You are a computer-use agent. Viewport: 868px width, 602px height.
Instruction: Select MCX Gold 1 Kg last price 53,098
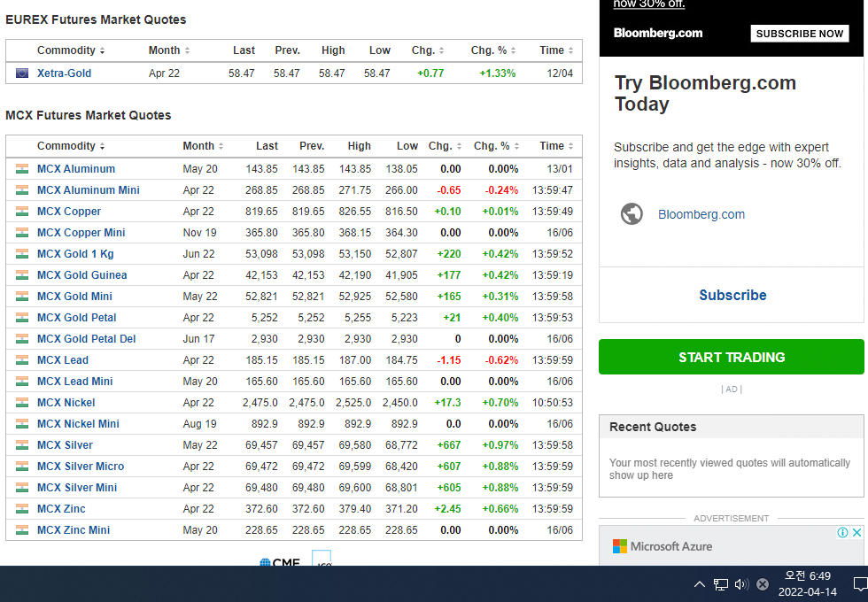point(261,254)
